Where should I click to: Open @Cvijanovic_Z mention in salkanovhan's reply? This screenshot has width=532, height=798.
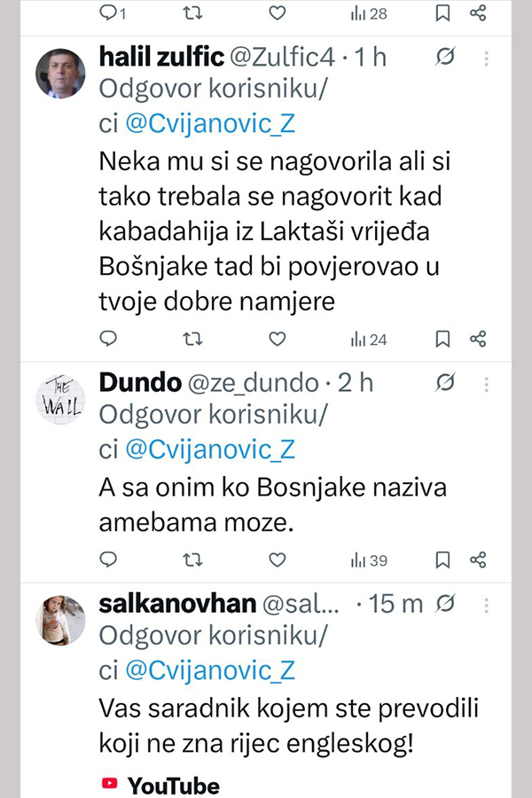209,669
